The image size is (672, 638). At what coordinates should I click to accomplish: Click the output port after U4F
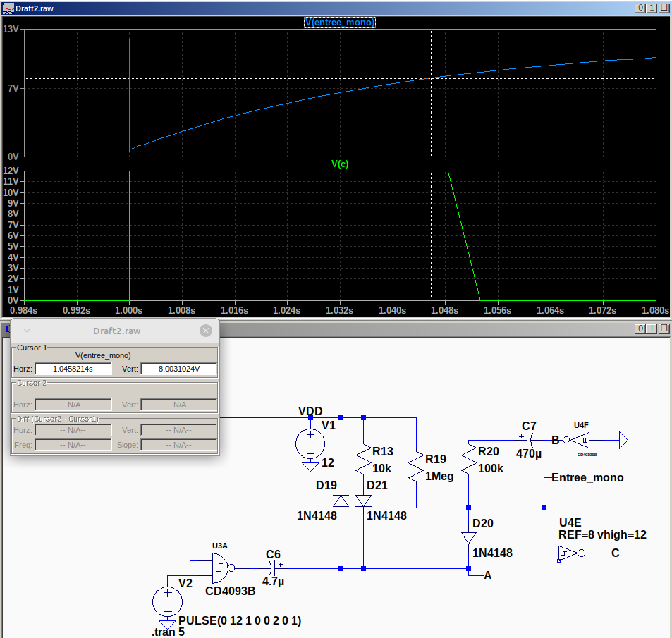coord(623,440)
